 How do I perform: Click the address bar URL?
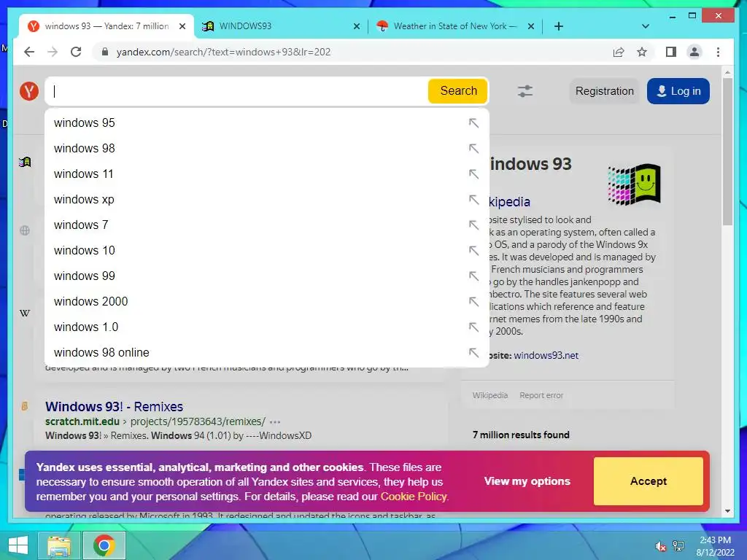point(223,52)
